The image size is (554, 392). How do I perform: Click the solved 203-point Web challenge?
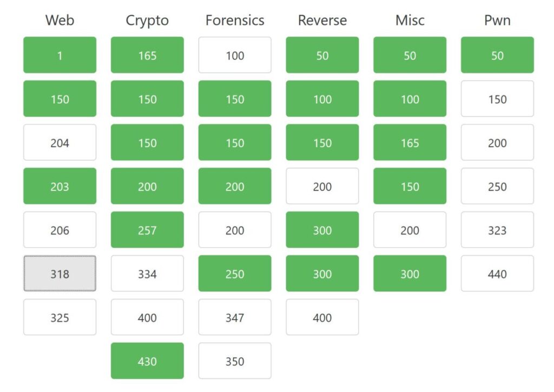point(60,186)
